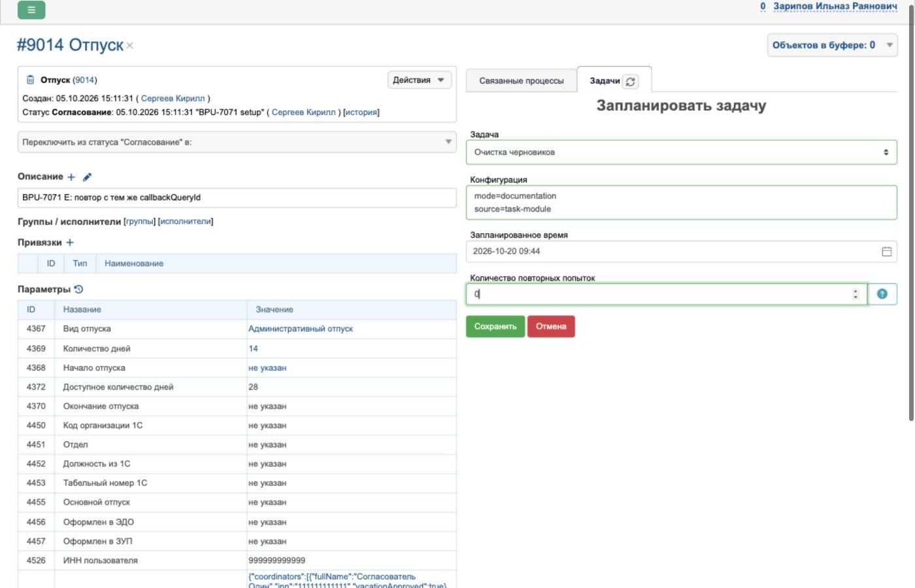Click не указан for Начало отпуска

[x=267, y=368]
